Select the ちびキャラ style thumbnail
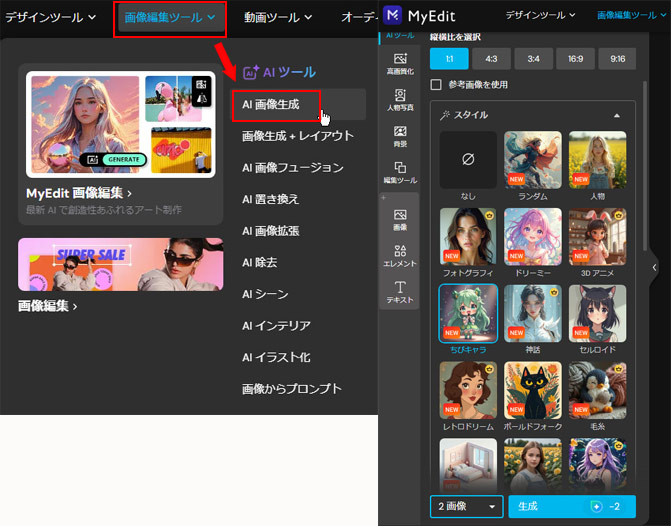Screen dimensions: 671x526 point(468,313)
